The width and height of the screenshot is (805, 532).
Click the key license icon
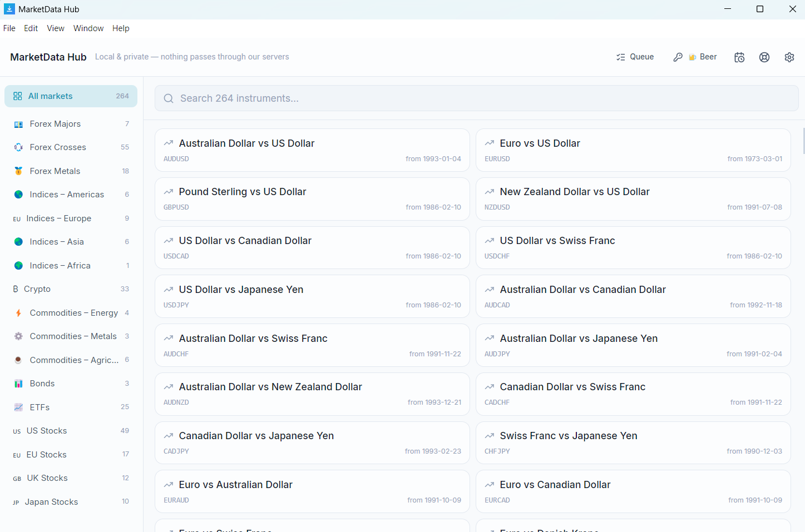pyautogui.click(x=678, y=57)
